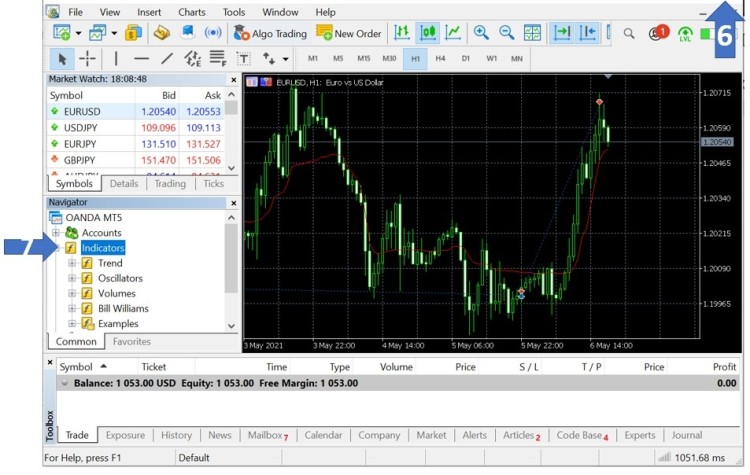Open the New Order dialog
The height and width of the screenshot is (475, 750).
point(349,33)
